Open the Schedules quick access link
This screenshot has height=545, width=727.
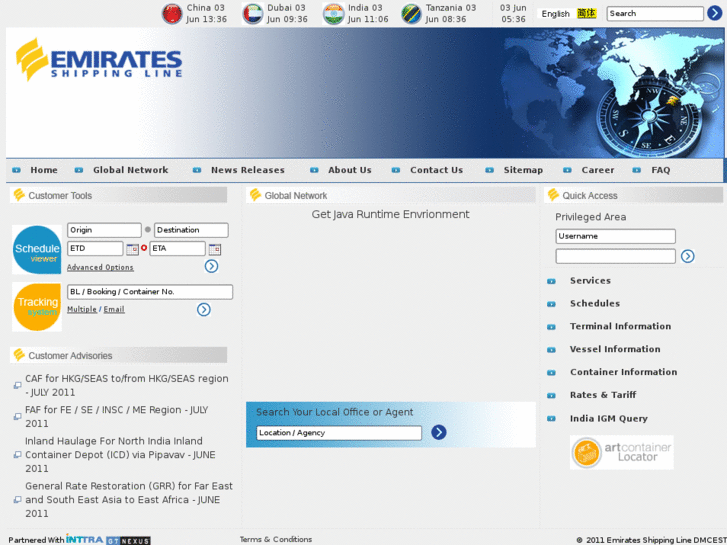click(x=595, y=303)
